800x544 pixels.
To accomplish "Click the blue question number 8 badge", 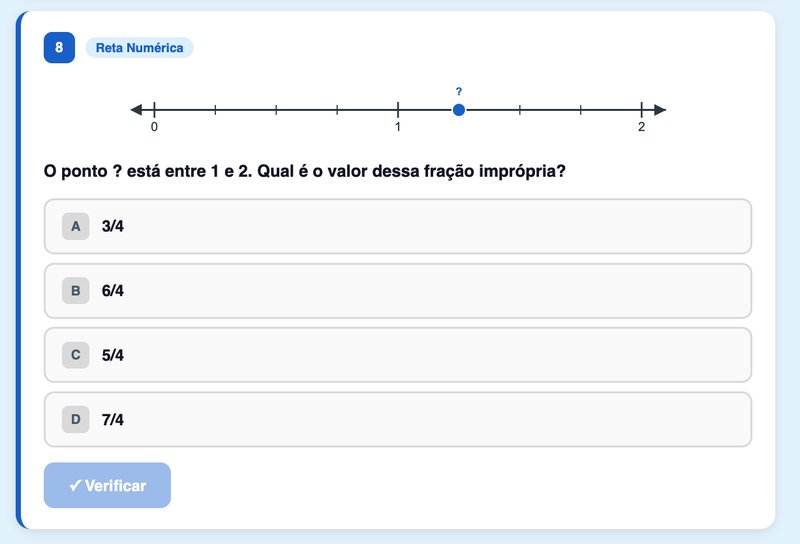I will 59,47.
